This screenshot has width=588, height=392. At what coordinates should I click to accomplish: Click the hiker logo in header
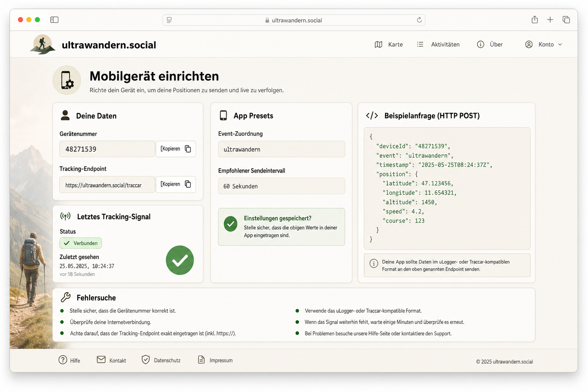[42, 44]
